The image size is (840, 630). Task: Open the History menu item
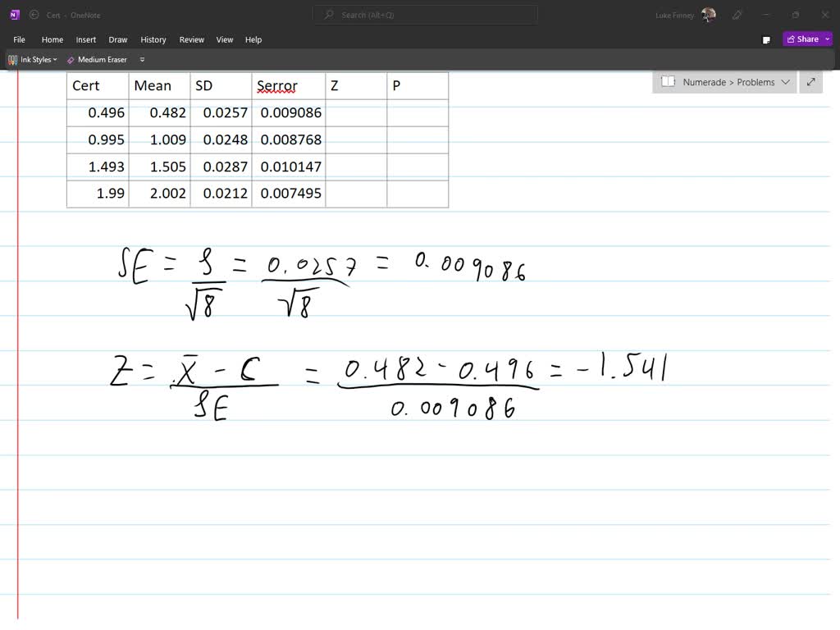point(153,39)
